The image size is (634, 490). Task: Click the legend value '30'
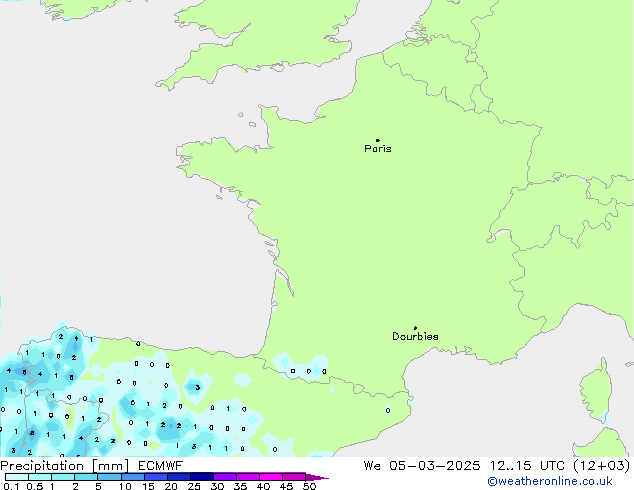click(x=217, y=486)
